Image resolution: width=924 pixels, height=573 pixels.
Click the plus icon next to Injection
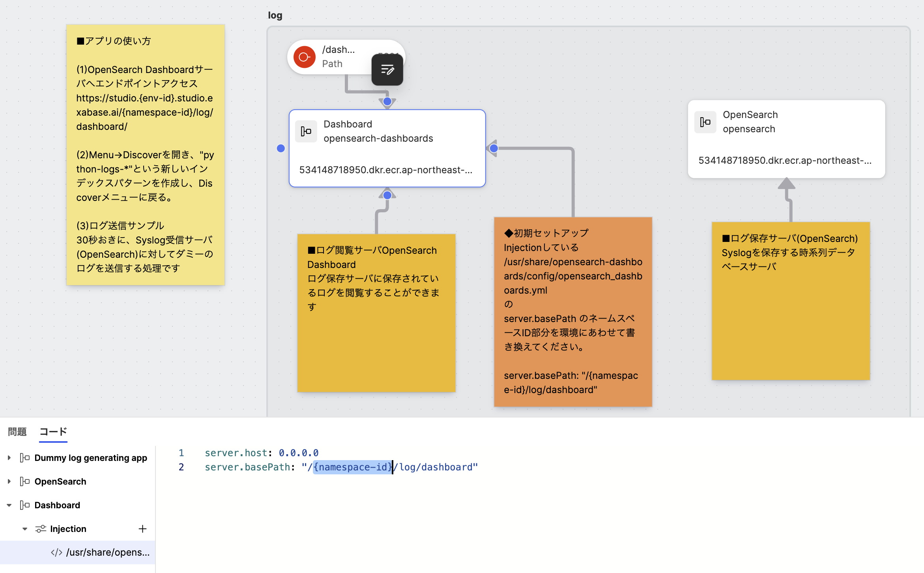point(143,529)
